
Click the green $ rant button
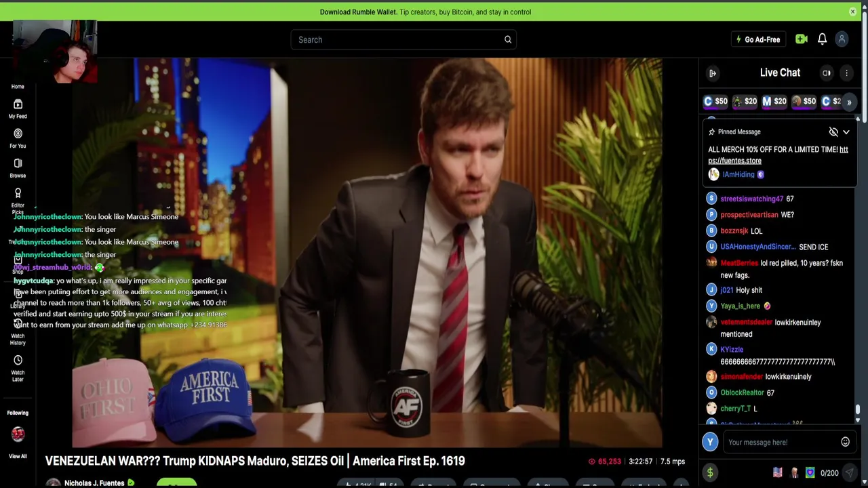tap(710, 473)
